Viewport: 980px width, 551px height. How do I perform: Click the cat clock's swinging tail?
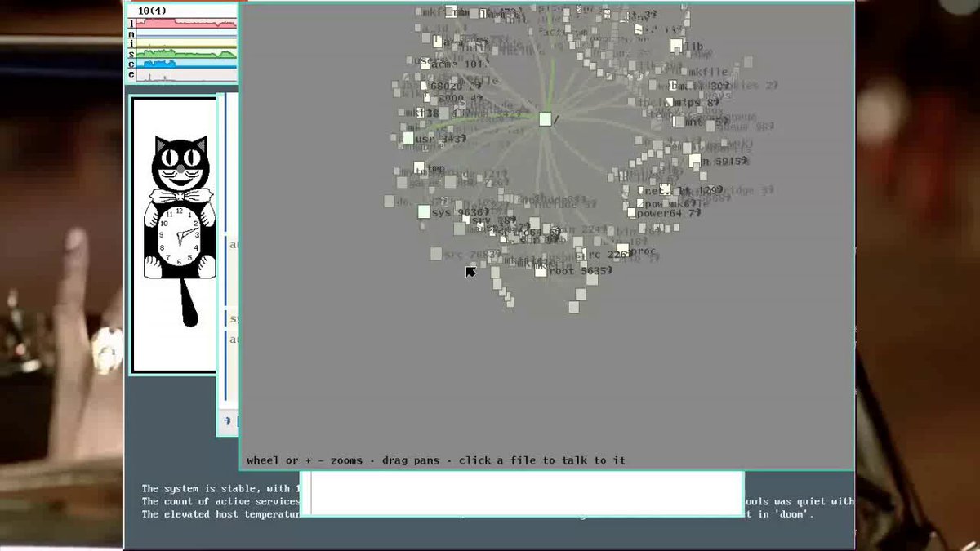(x=189, y=302)
